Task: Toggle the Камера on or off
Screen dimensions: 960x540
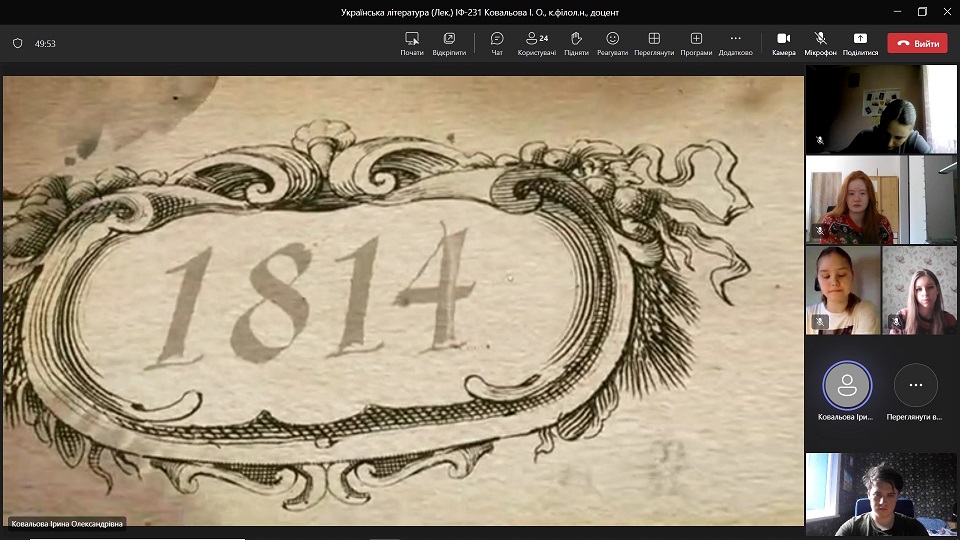Action: point(784,39)
